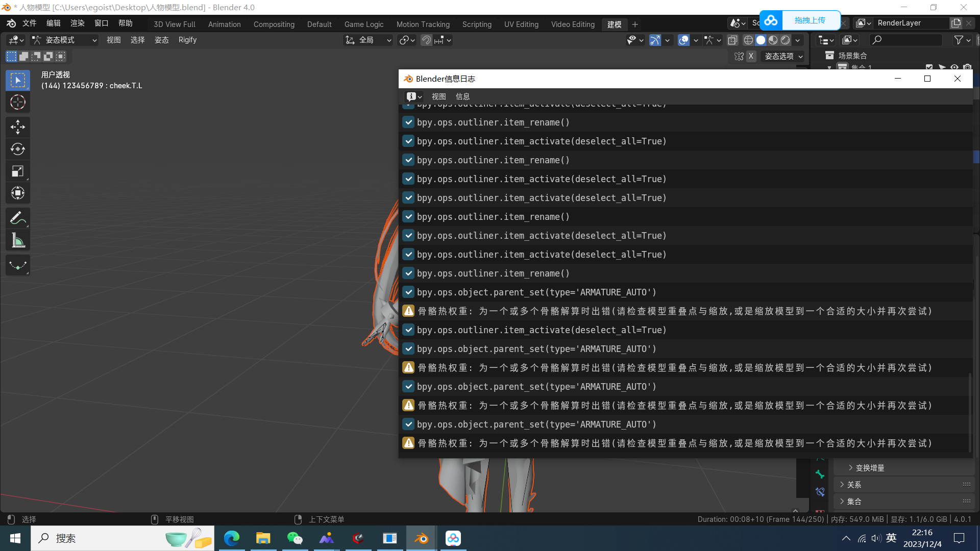Open the outliner filter dropdown
This screenshot has height=551, width=980.
pyautogui.click(x=962, y=40)
